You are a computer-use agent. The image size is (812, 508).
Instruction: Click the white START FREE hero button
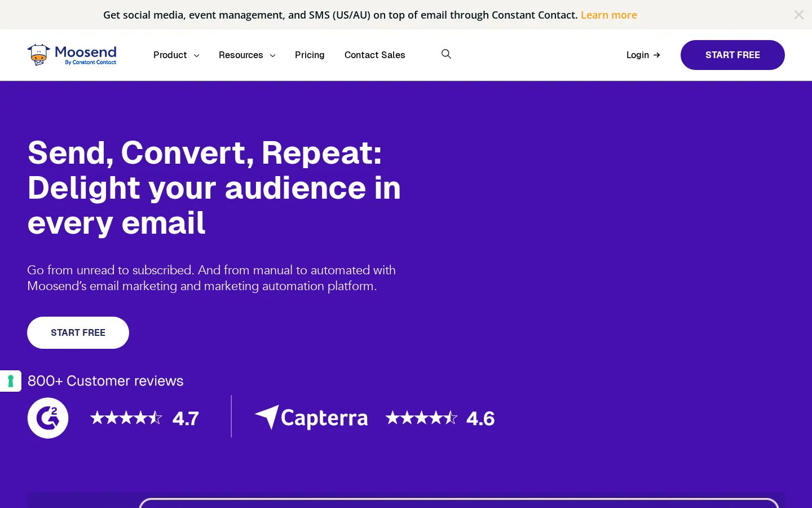[78, 332]
